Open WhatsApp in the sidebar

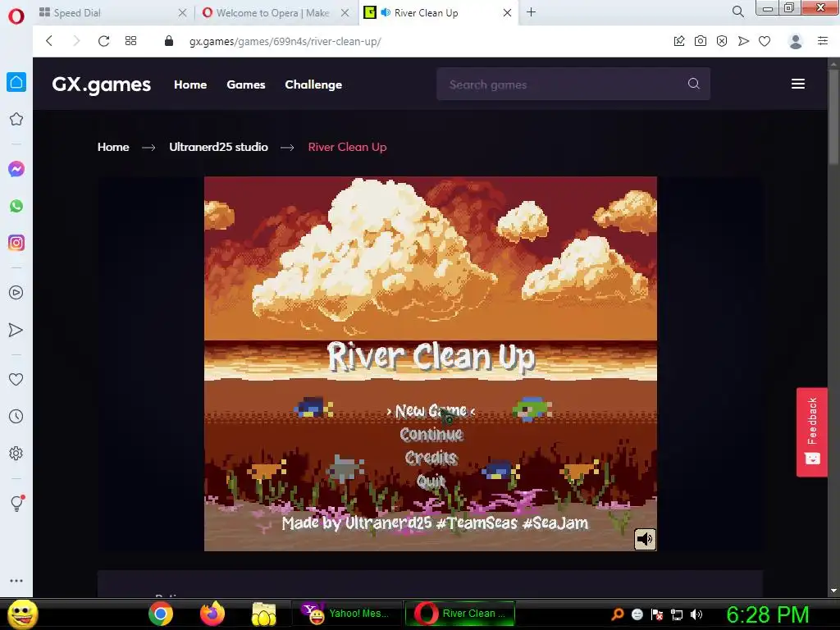(16, 206)
